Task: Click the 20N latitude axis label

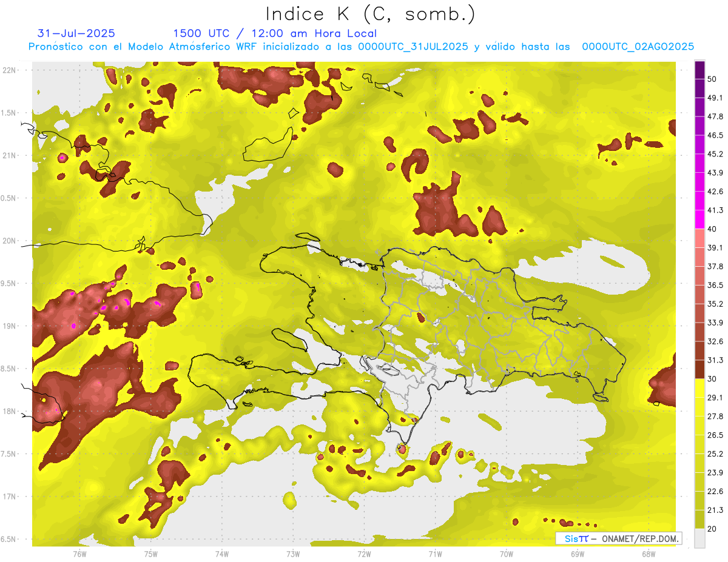Action: click(10, 241)
